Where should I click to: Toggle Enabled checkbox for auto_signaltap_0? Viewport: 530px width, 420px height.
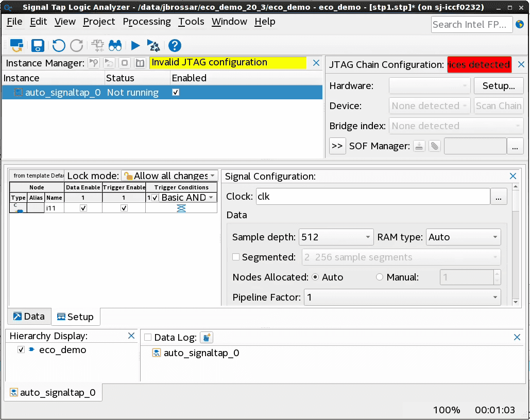coord(176,93)
